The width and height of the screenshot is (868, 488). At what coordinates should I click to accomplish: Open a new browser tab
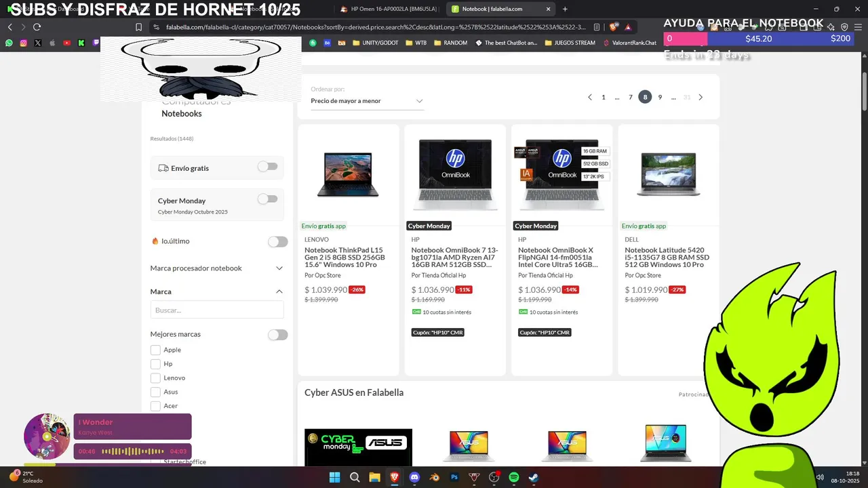click(x=565, y=9)
